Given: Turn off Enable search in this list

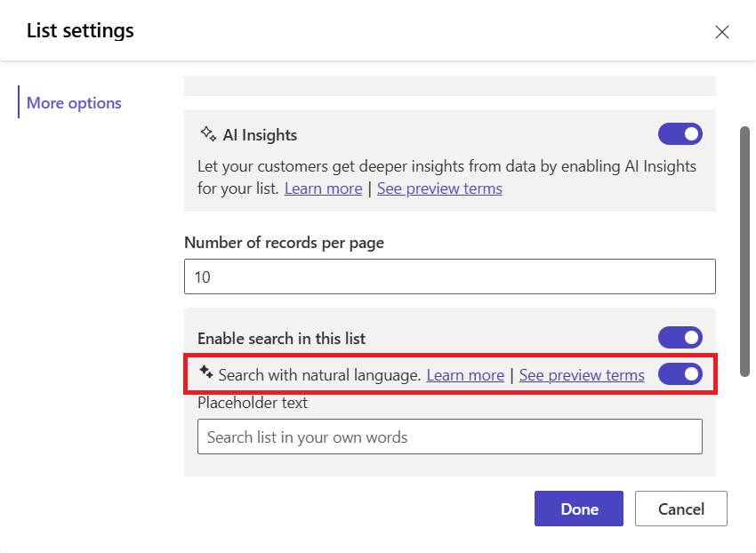Looking at the screenshot, I should (x=680, y=338).
